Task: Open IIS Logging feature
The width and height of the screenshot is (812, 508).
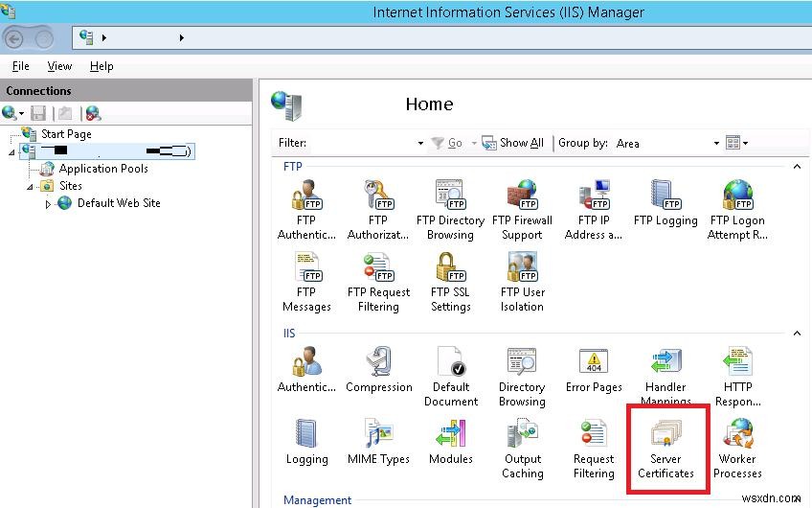Action: 306,442
